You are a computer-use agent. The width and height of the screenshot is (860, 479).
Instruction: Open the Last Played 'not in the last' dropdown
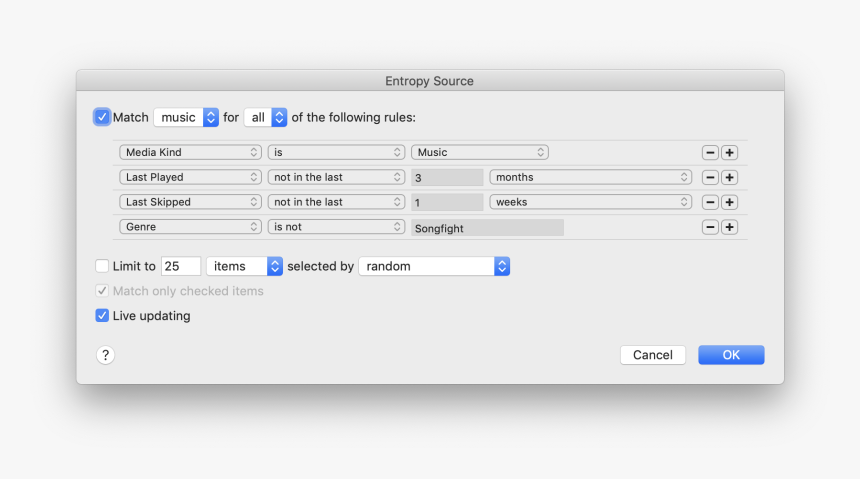click(x=336, y=177)
